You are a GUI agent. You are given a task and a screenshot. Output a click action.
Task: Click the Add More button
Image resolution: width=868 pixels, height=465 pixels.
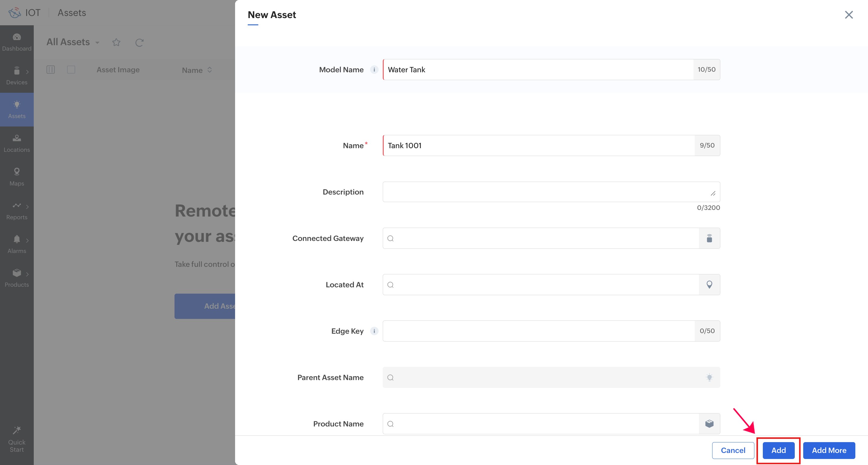tap(829, 451)
